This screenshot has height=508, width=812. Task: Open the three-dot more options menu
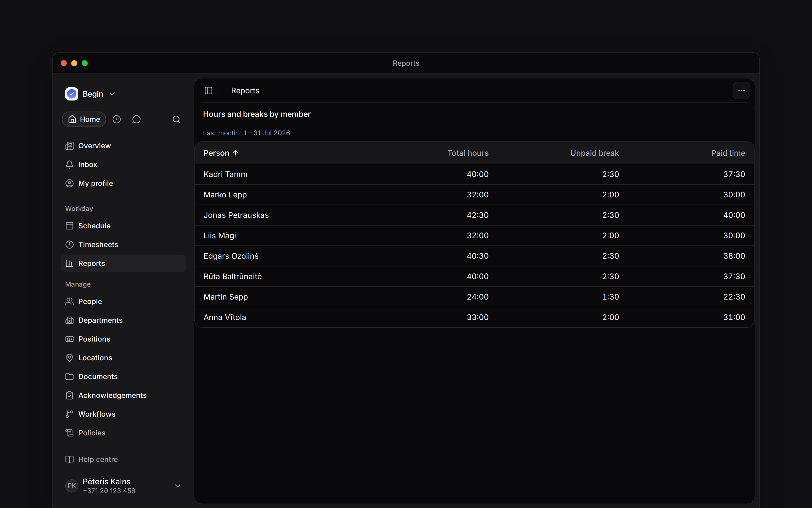pos(741,91)
